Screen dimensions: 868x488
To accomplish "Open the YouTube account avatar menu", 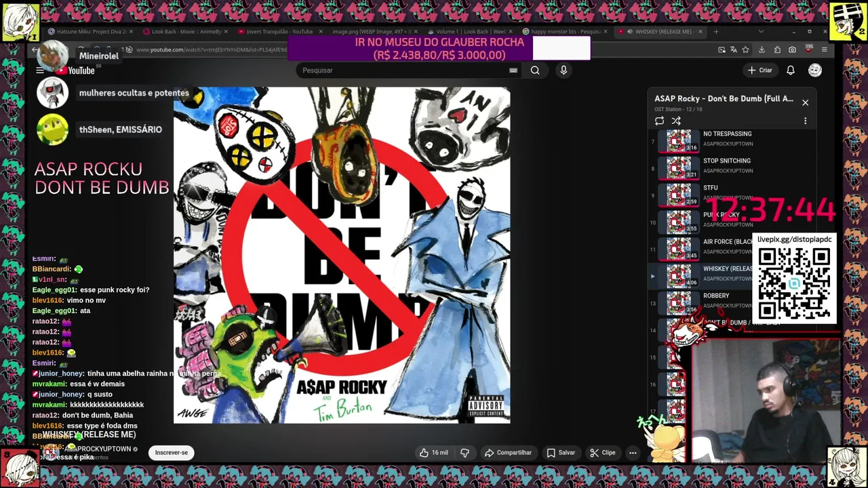I will tap(815, 70).
